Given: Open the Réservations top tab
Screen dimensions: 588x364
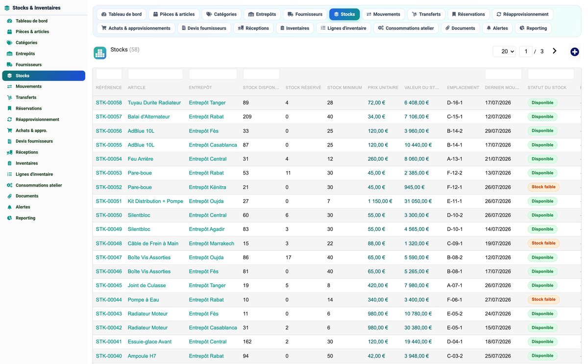Looking at the screenshot, I should point(468,14).
